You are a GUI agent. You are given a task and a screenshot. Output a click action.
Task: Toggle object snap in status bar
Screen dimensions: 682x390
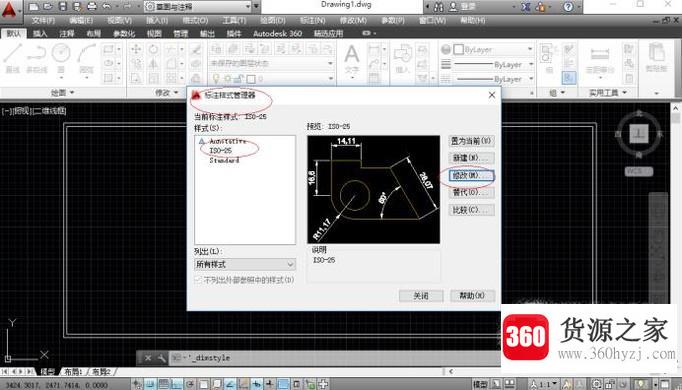pyautogui.click(x=203, y=384)
